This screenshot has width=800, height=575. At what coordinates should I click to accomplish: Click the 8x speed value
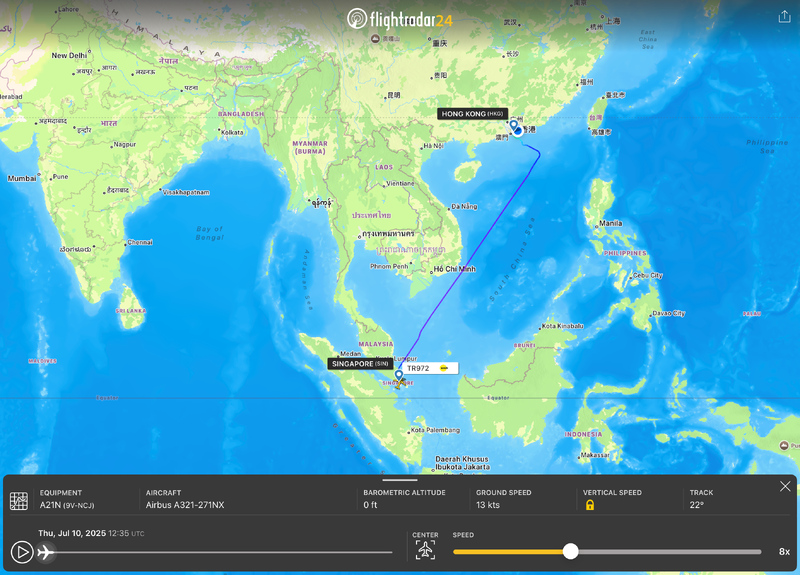point(784,552)
